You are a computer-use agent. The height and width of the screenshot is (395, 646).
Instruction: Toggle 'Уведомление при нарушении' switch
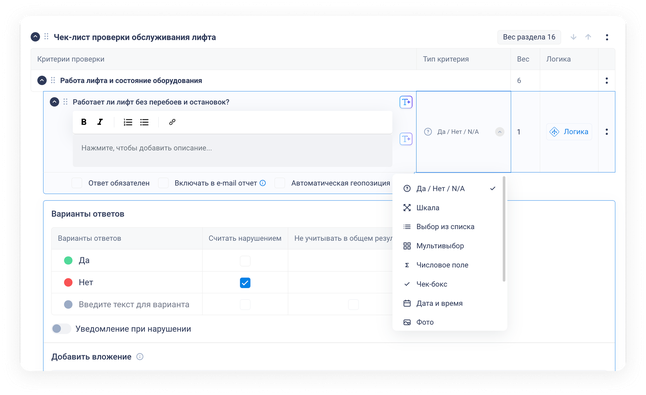[61, 329]
